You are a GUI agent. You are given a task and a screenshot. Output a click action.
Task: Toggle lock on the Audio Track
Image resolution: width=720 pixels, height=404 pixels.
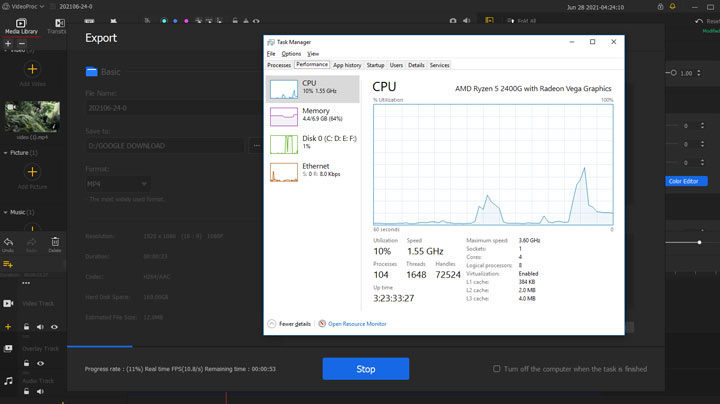26,392
